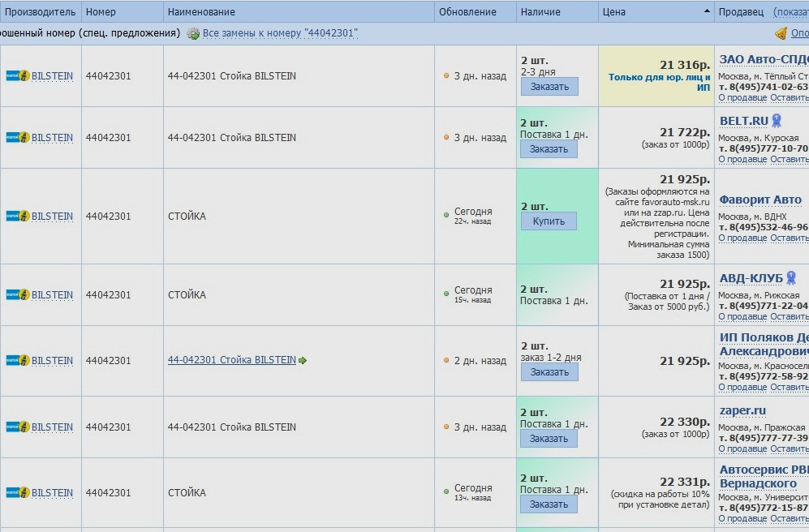This screenshot has height=532, width=809.
Task: Open 'Все замены к номеру 44042301' link
Action: click(280, 33)
